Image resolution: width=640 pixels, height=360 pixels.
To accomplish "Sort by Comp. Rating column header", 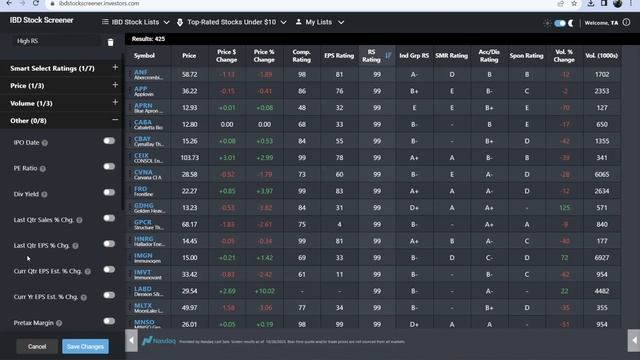I will 302,56.
